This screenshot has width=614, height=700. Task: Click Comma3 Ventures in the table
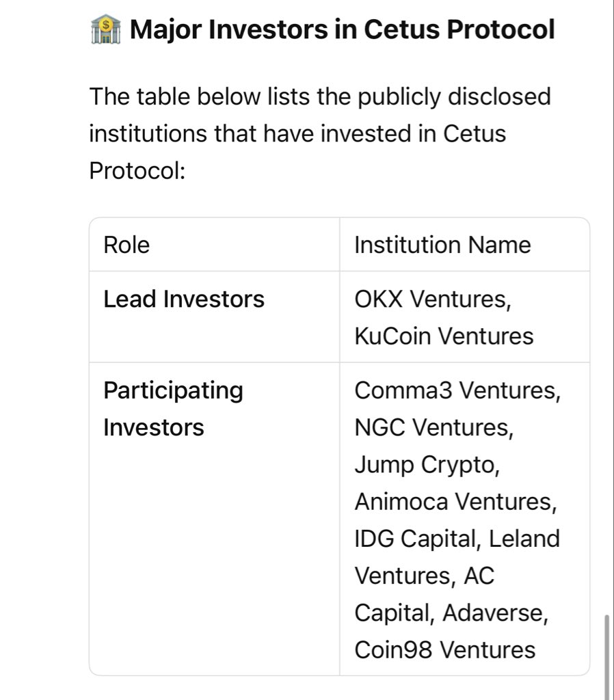click(457, 390)
